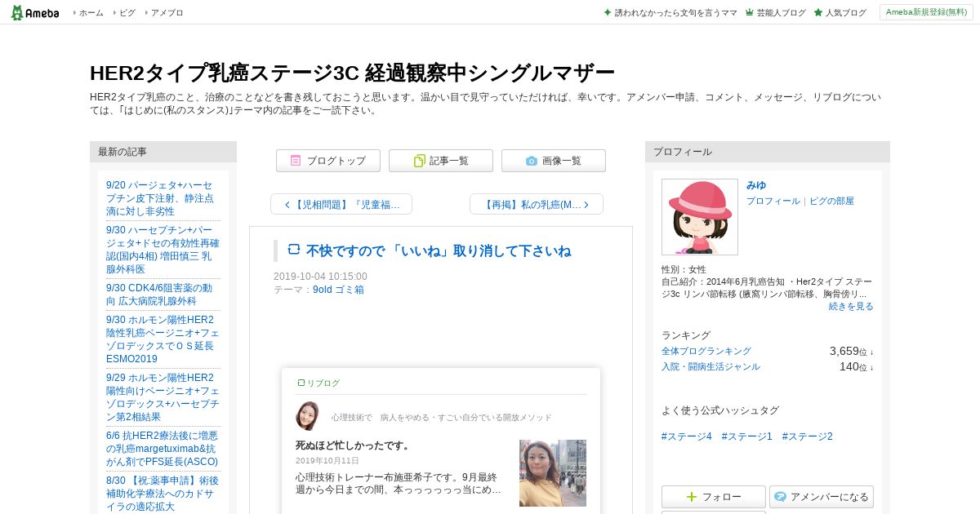This screenshot has width=980, height=514.
Task: Click hashtag #ステージ4
Action: click(x=687, y=436)
